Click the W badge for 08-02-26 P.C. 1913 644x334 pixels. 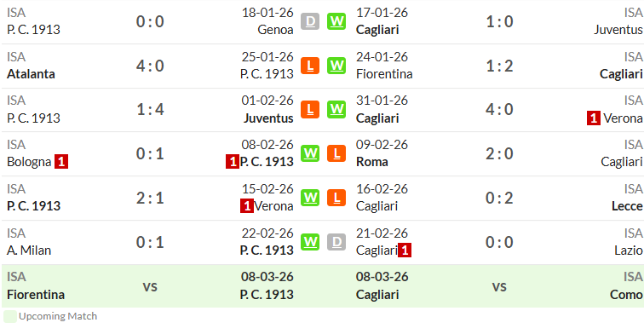pos(310,153)
